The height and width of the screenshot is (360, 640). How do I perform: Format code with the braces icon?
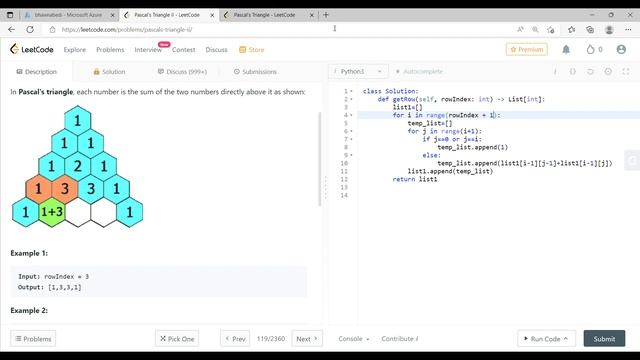[573, 71]
